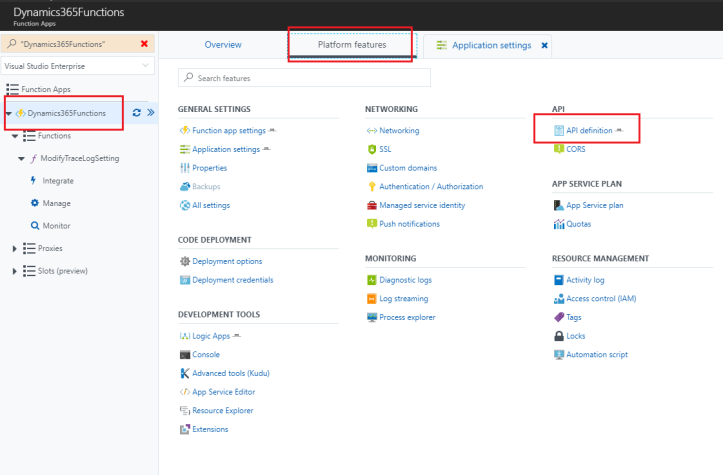This screenshot has height=475, width=723.
Task: Click the Diagnostic logs icon
Action: (371, 280)
